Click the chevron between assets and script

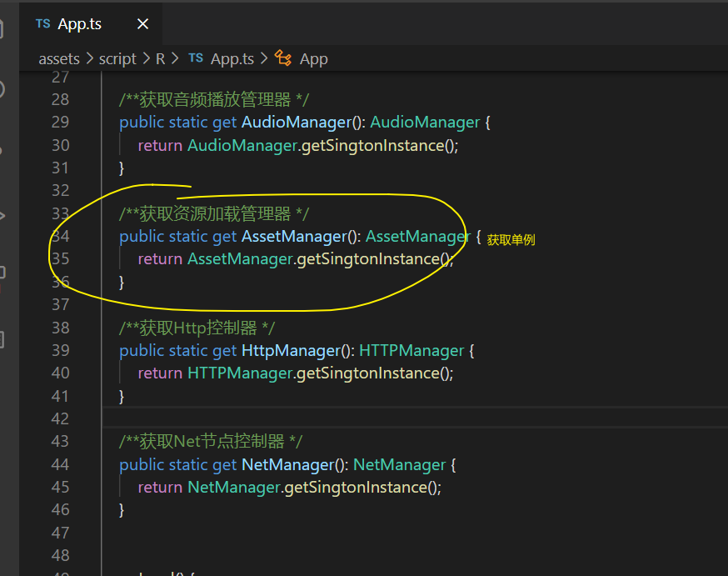click(x=90, y=59)
